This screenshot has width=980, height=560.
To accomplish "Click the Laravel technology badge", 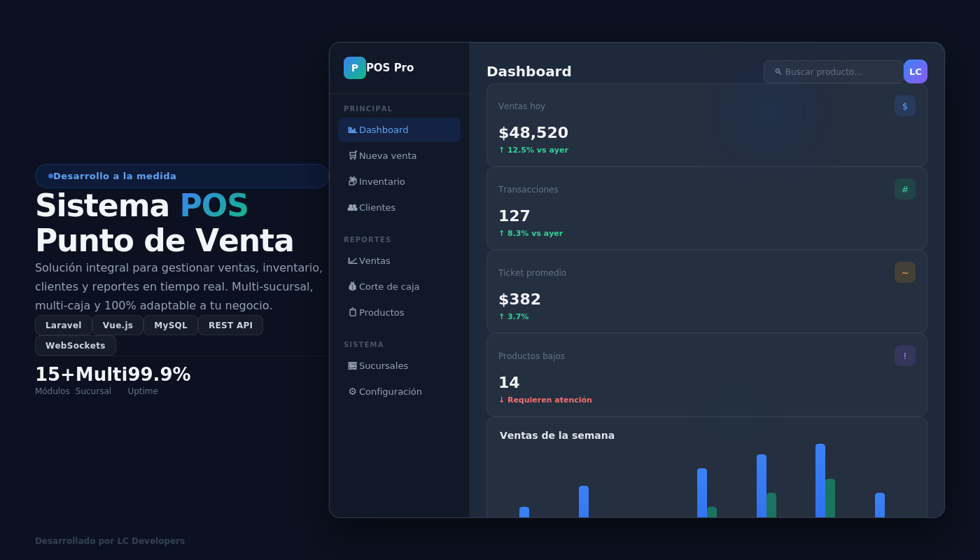I will [64, 325].
